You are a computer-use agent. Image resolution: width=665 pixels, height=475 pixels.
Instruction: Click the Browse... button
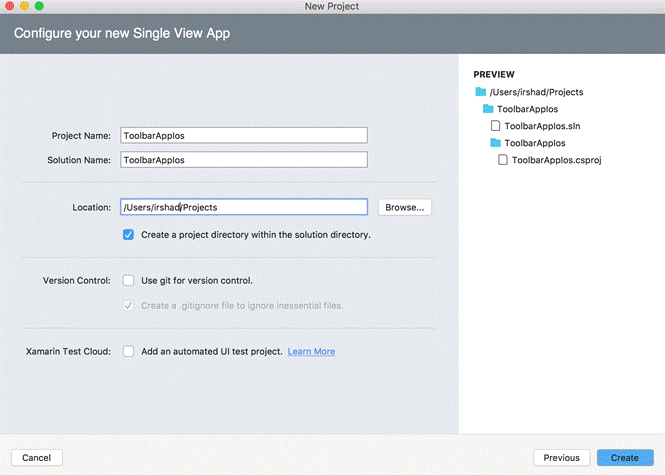pos(404,207)
